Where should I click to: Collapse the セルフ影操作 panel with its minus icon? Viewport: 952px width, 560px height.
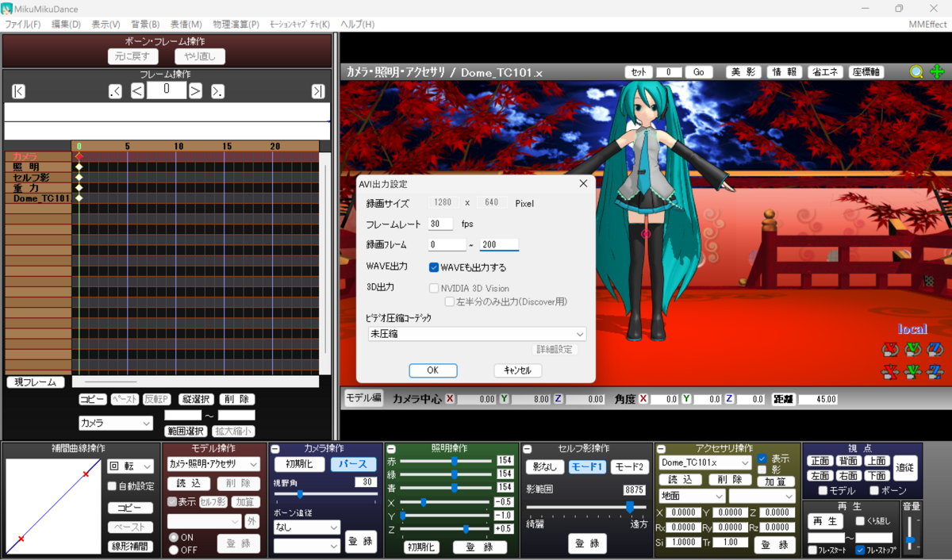527,449
